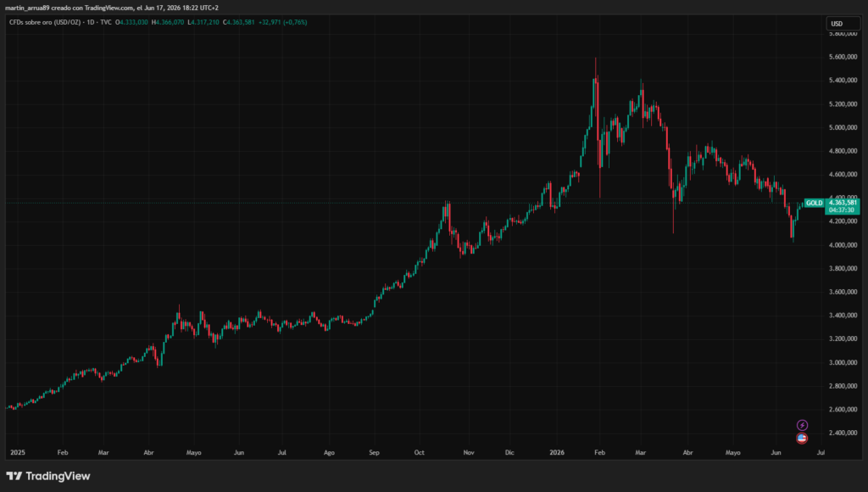Click the 4.000,000 price axis label
Viewport: 868px width, 492px height.
843,245
